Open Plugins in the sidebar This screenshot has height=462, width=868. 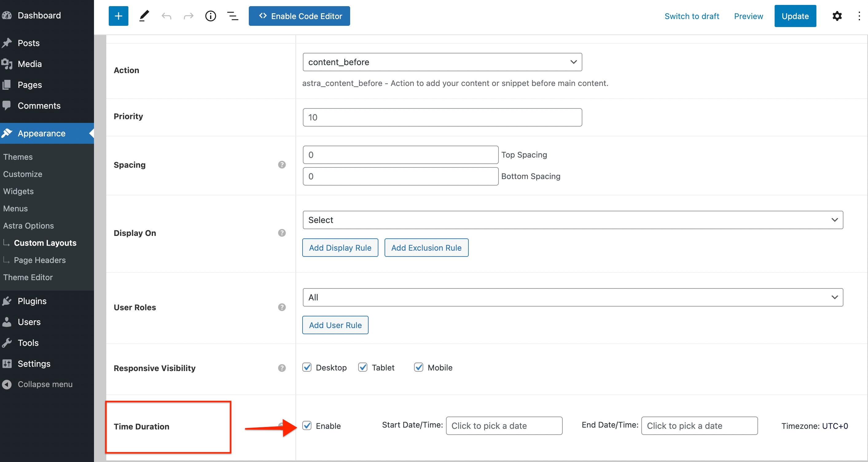click(x=32, y=301)
